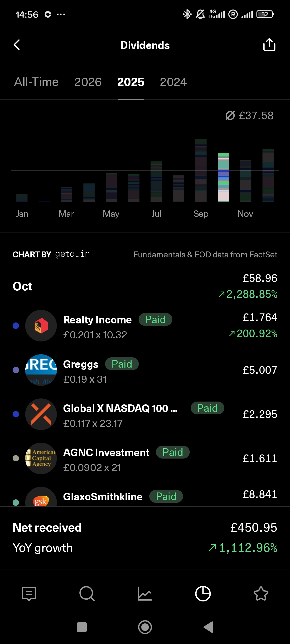This screenshot has height=644, width=290.
Task: Tap the Global X NASDAQ 100 logo
Action: 41,414
